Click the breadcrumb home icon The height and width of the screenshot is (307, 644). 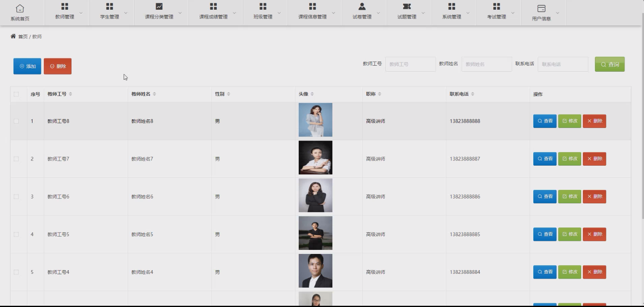(13, 36)
